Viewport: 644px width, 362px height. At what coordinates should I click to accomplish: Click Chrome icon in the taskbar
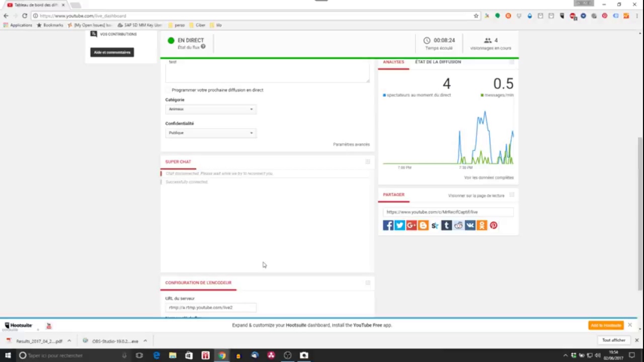pos(222,355)
